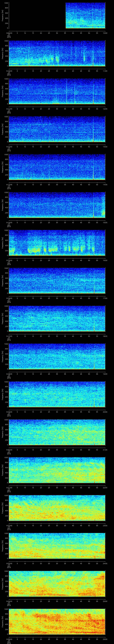
Task: Click "Frequency (Hz)" label of the 6:15:00 plot
Action: click(3, 243)
